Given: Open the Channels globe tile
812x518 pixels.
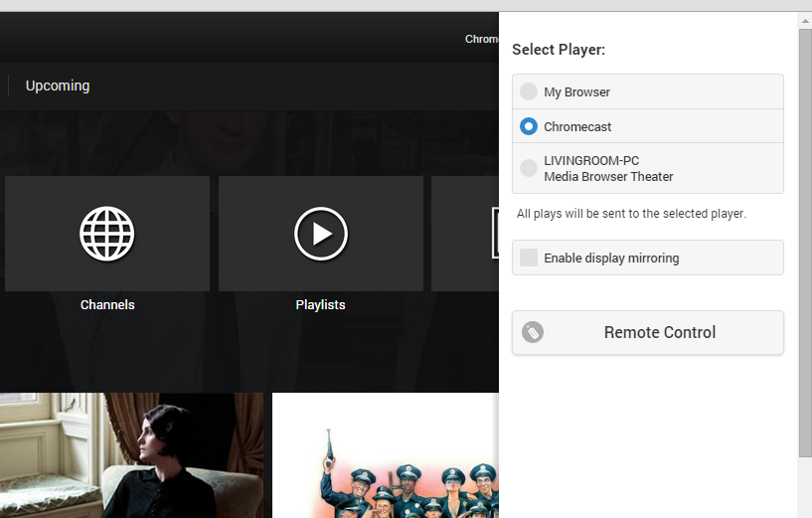Looking at the screenshot, I should coord(107,233).
